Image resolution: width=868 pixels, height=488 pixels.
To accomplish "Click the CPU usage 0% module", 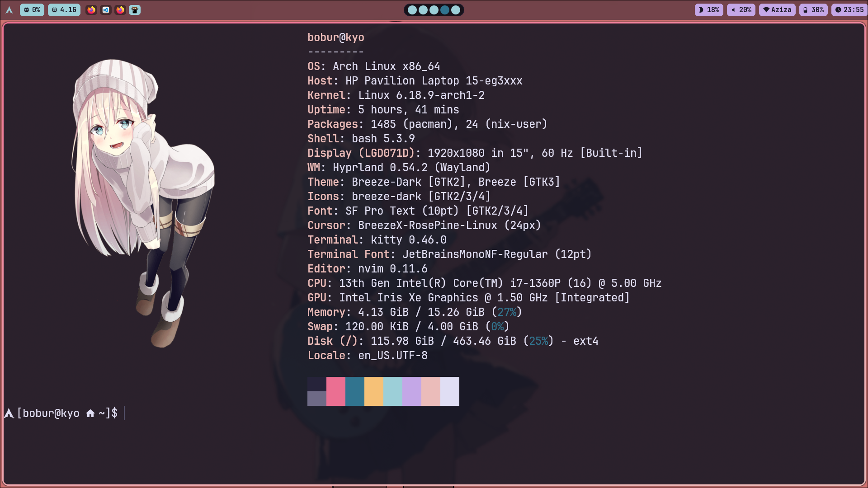I will [32, 9].
